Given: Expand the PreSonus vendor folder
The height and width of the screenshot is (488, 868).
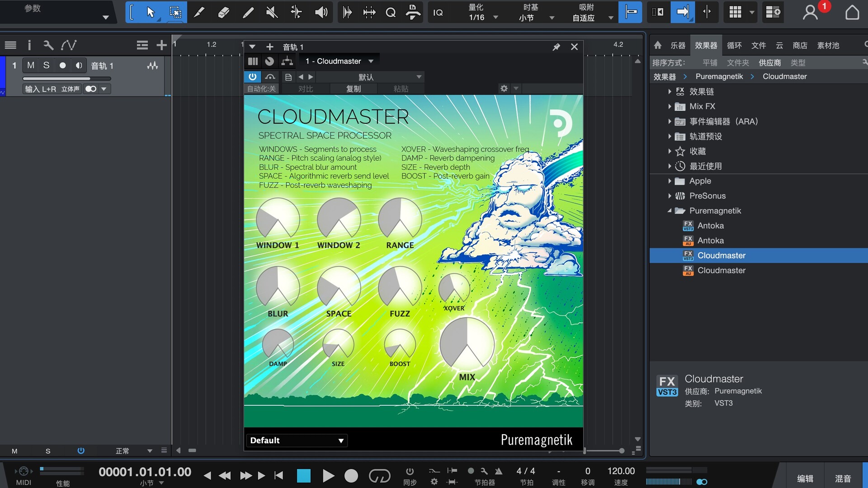Looking at the screenshot, I should coord(670,196).
